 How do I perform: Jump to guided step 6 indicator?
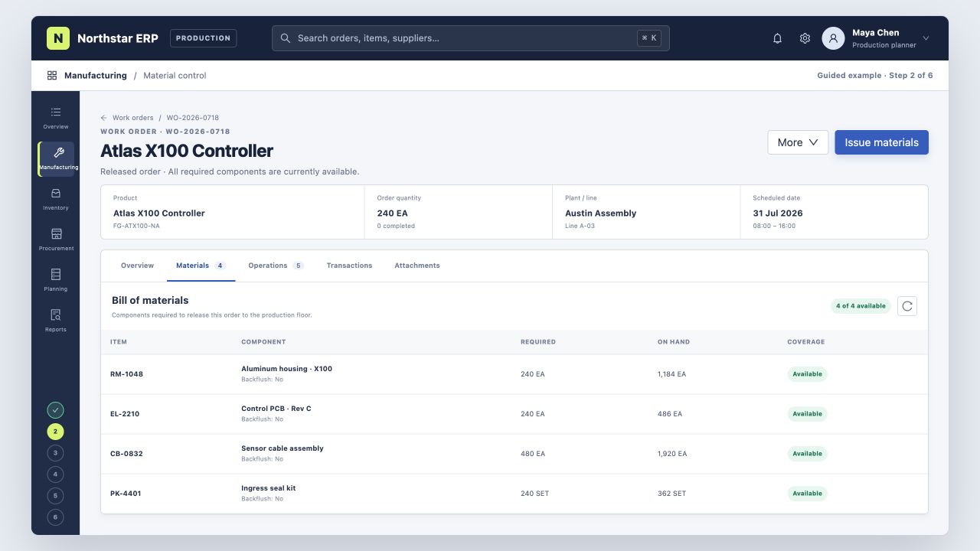(x=55, y=517)
